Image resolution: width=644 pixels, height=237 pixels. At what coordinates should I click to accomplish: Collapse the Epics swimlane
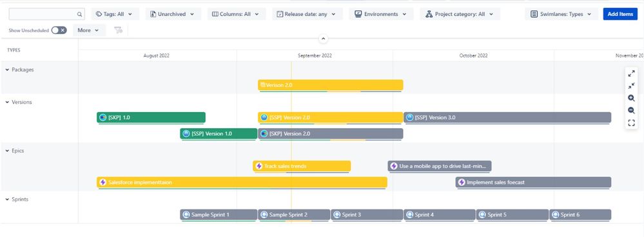tap(7, 151)
